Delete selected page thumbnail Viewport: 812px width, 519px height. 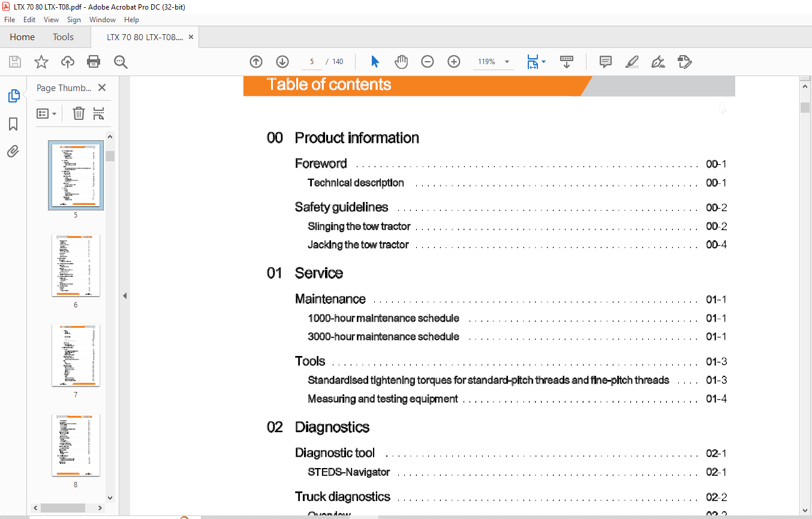click(79, 113)
